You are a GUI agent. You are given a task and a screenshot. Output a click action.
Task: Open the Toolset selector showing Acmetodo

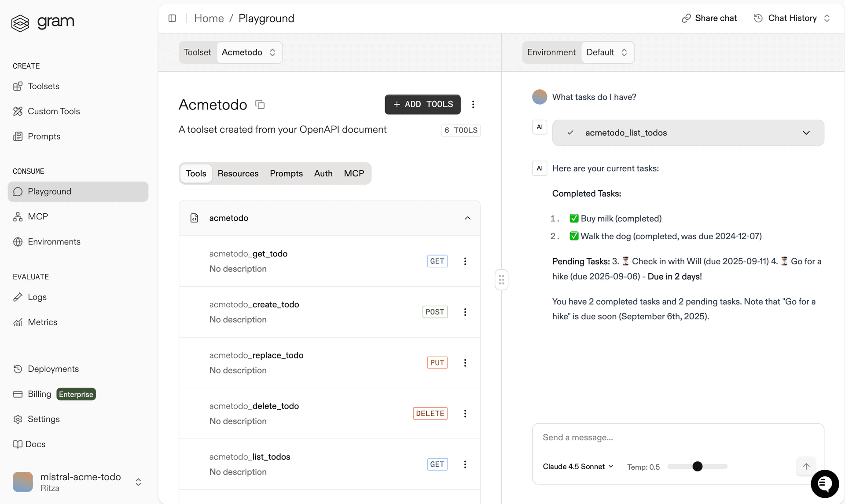[249, 52]
